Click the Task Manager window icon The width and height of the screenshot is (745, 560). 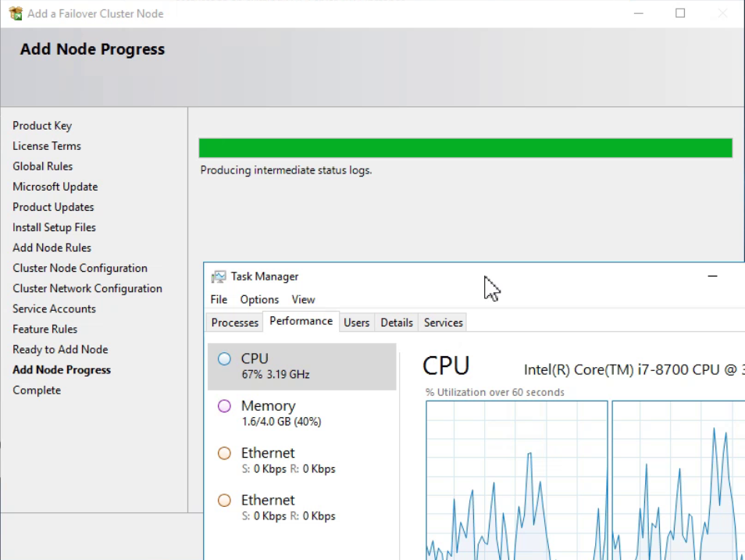219,276
